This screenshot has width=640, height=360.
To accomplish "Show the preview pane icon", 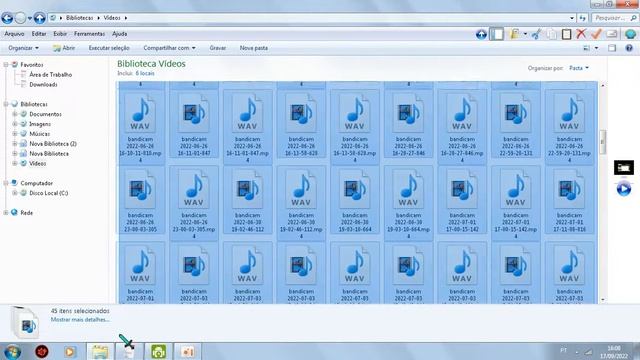I will tap(612, 48).
